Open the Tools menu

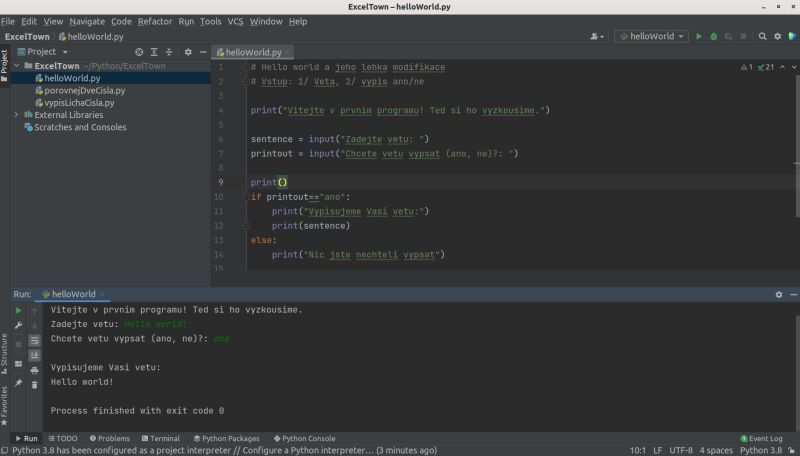pyautogui.click(x=210, y=21)
